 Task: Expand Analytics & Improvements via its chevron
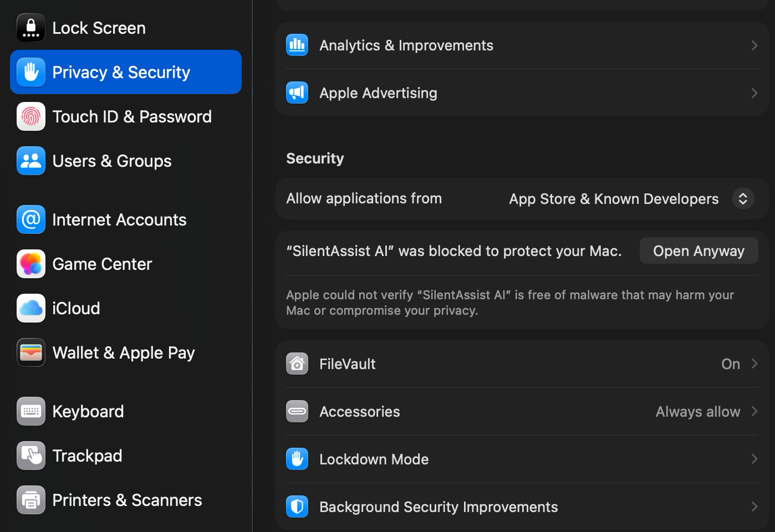[x=754, y=45]
